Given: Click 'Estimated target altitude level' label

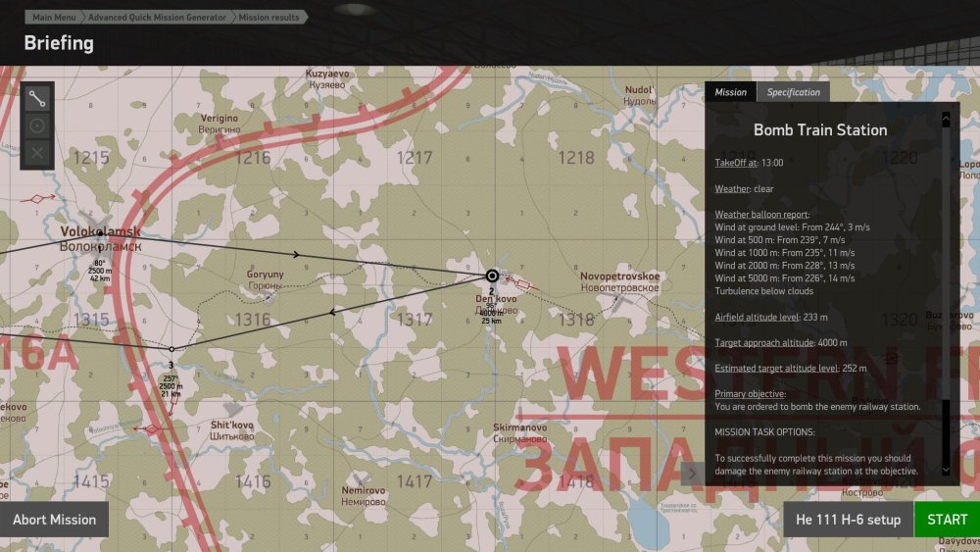Looking at the screenshot, I should (776, 369).
